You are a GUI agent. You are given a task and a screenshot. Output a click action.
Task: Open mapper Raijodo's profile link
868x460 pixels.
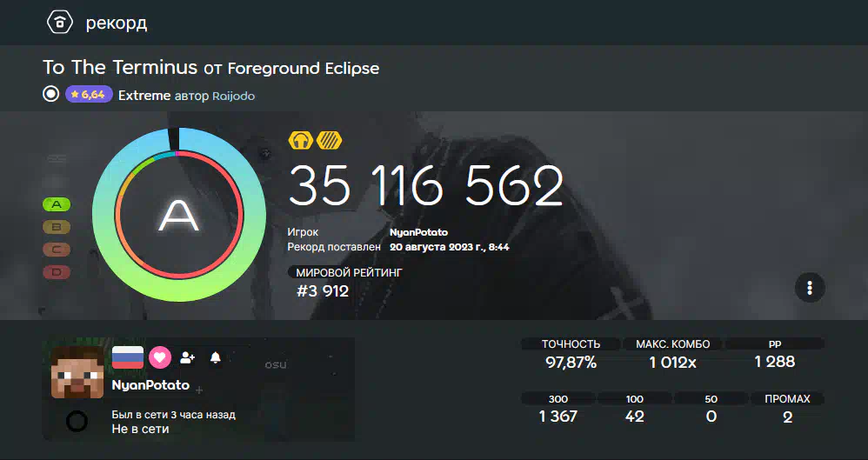234,96
